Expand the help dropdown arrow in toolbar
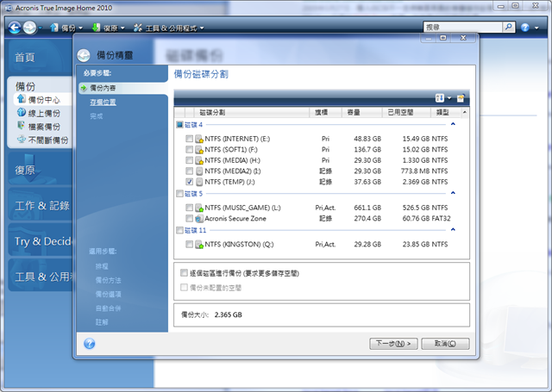The width and height of the screenshot is (552, 392). (x=536, y=28)
